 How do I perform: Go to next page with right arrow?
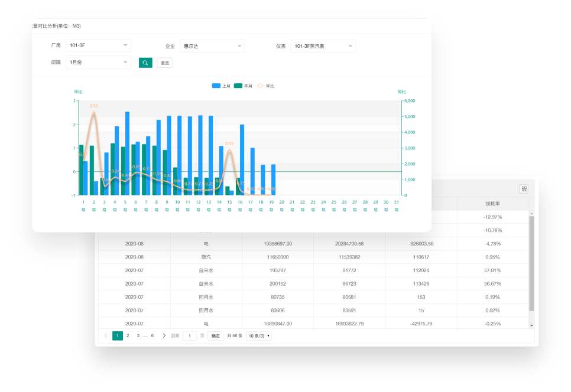click(164, 336)
